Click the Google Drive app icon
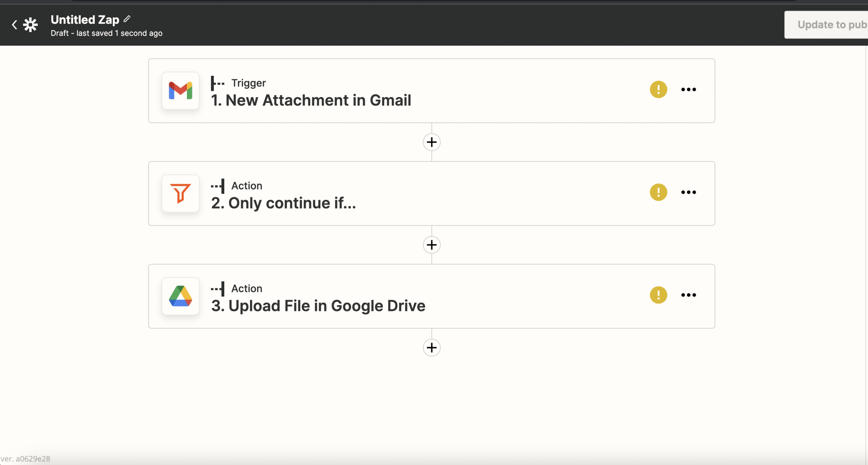The image size is (868, 465). (x=180, y=296)
